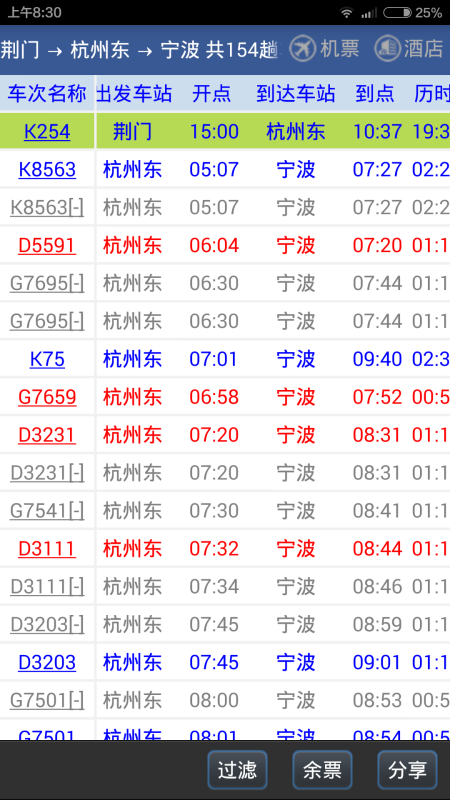The image size is (450, 800).
Task: Open train K254 details link
Action: pyautogui.click(x=47, y=132)
